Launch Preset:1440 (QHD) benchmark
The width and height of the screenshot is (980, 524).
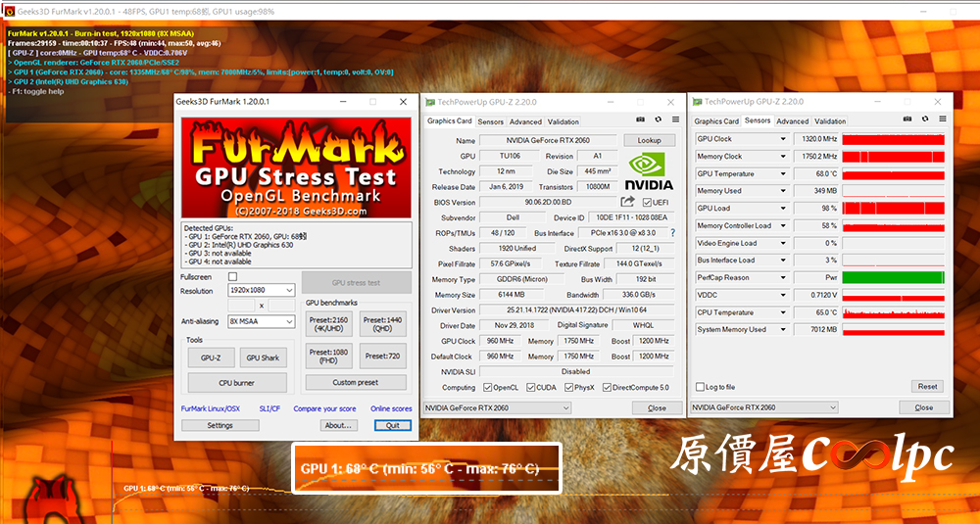tap(382, 324)
